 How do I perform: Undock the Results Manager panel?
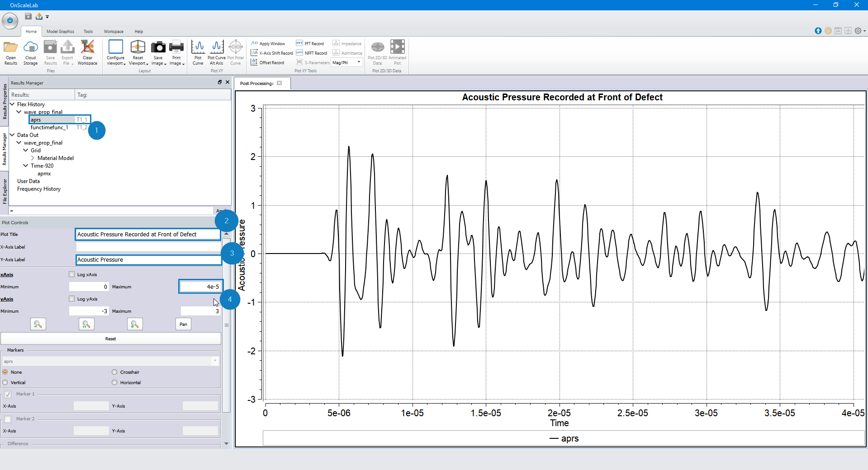click(x=220, y=82)
